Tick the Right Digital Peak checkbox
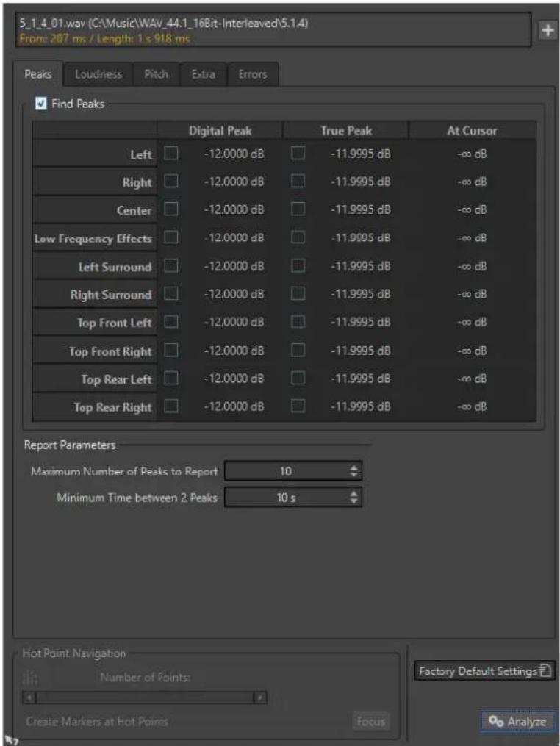This screenshot has height=746, width=560. [x=171, y=182]
